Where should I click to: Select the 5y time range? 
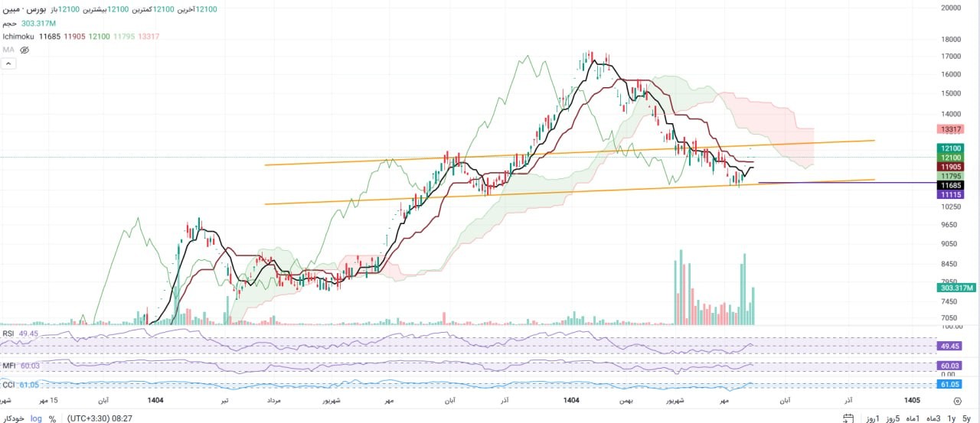pos(966,418)
